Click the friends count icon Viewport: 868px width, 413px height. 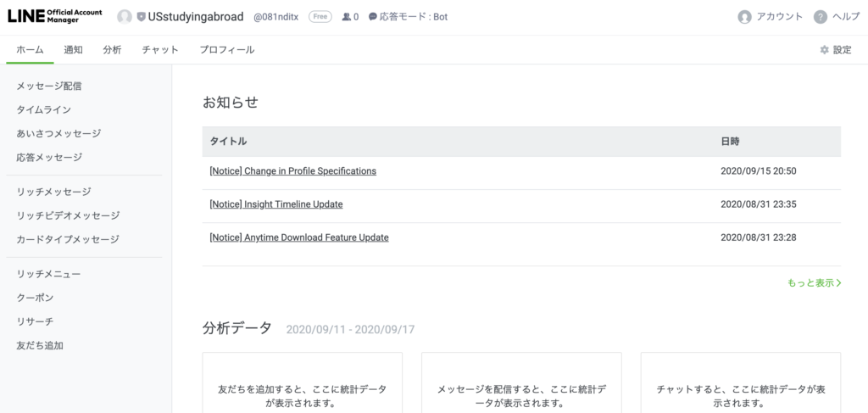(347, 17)
